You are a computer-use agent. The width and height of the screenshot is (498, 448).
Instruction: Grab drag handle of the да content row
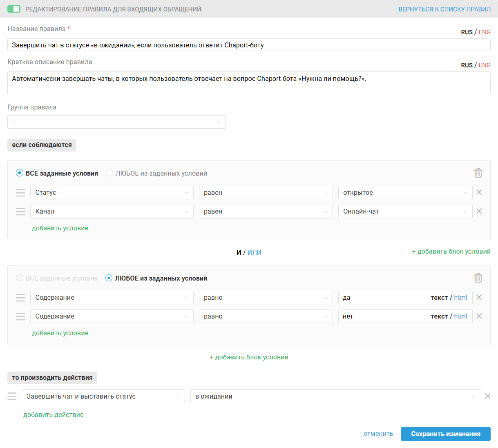[x=20, y=298]
